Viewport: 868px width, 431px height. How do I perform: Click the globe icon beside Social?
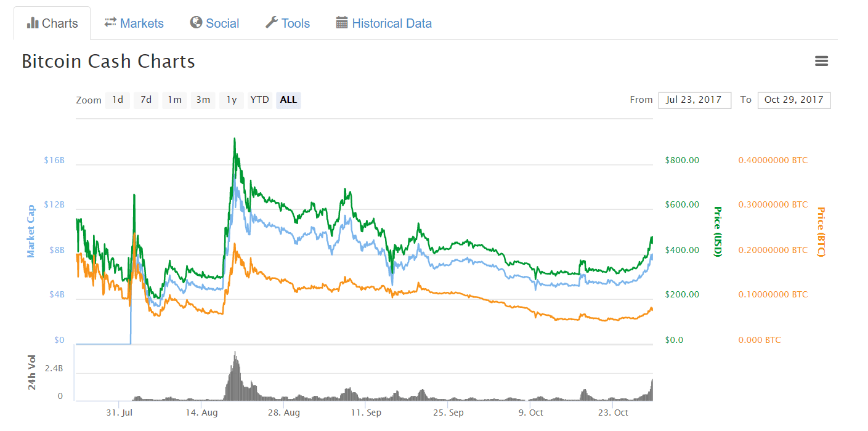197,23
